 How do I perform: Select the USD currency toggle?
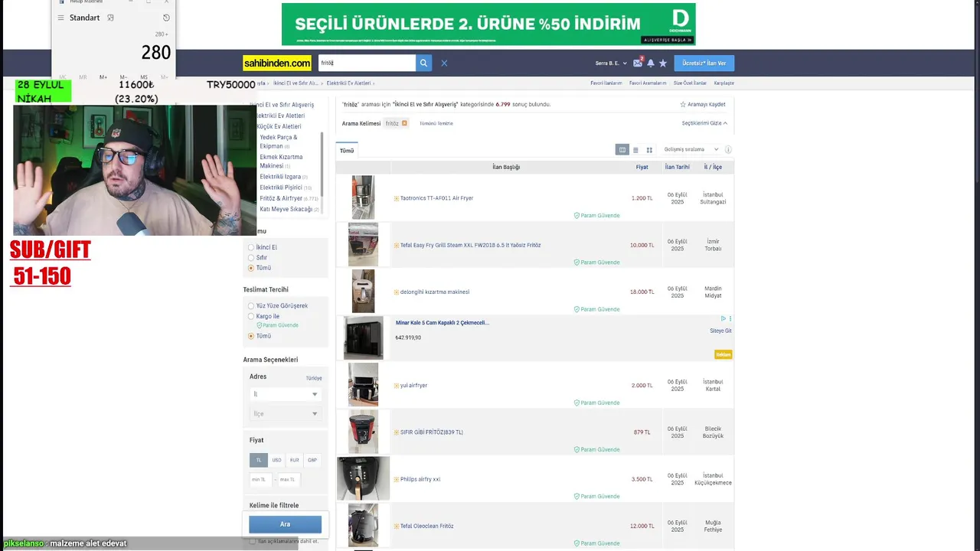point(276,460)
